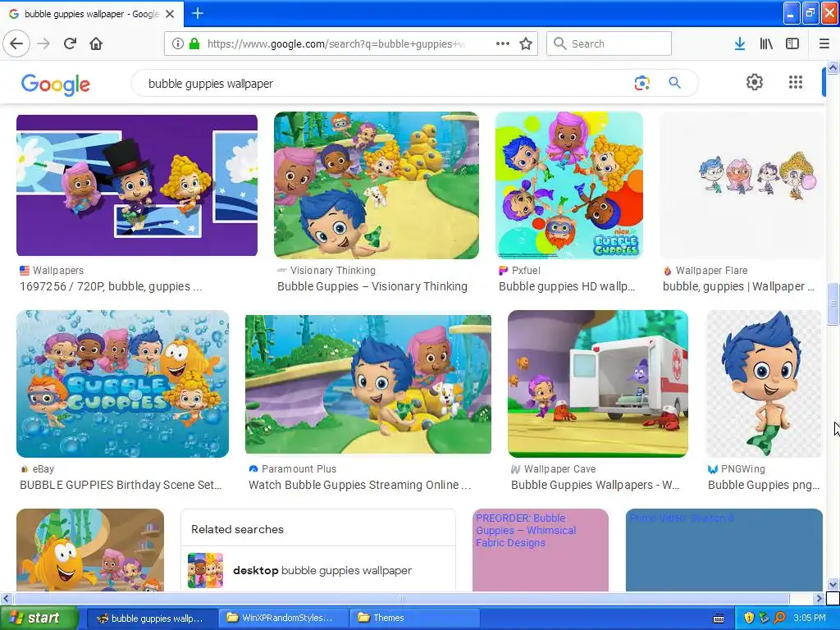Image resolution: width=840 pixels, height=630 pixels.
Task: Show site information icon in address bar
Action: (178, 44)
